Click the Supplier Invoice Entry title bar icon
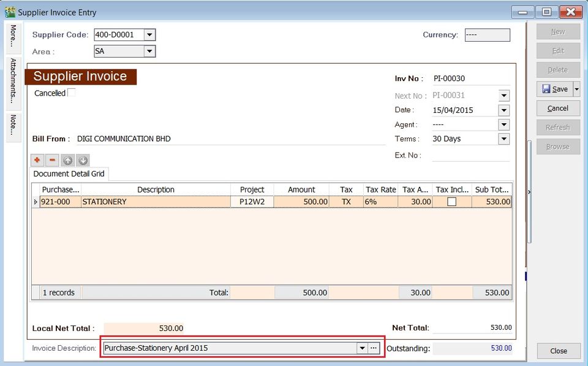588x366 pixels. [9, 12]
